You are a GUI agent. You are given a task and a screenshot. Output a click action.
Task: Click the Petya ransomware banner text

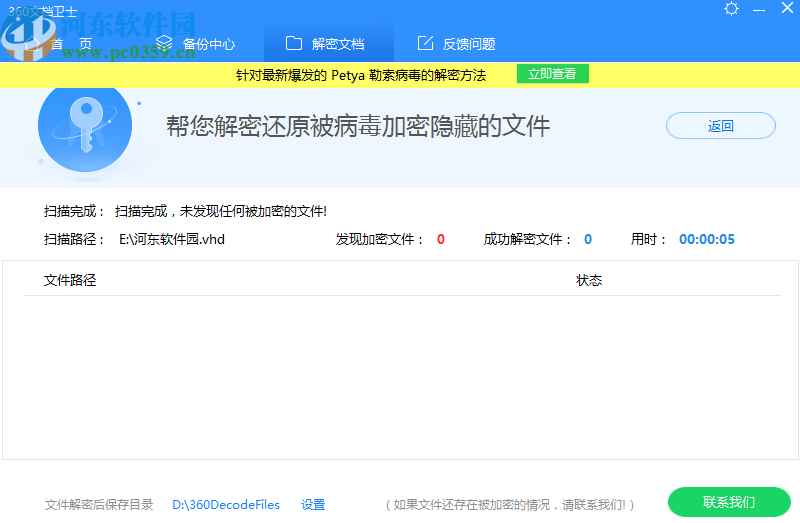point(361,75)
